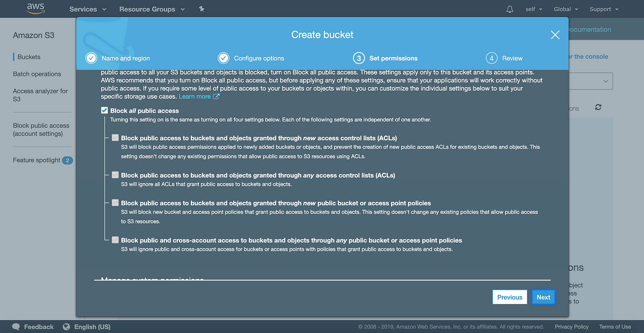Toggle block access through new ACLs checkbox
Image resolution: width=644 pixels, height=333 pixels.
pos(115,138)
